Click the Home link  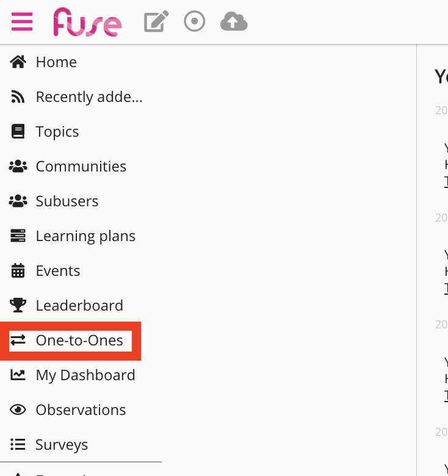tap(56, 62)
